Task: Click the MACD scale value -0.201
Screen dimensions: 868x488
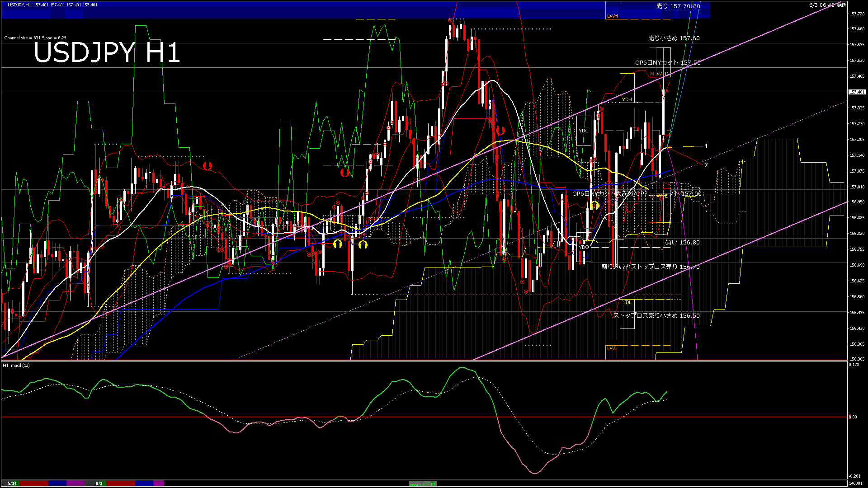Action: 854,476
